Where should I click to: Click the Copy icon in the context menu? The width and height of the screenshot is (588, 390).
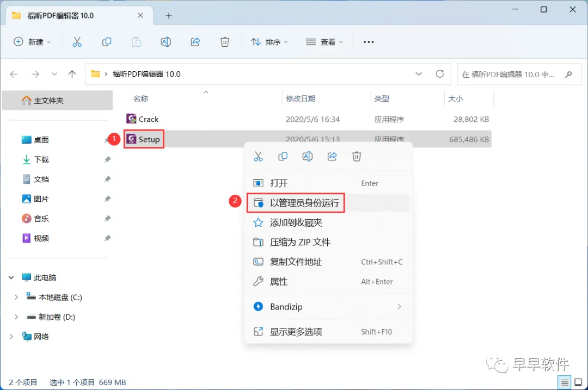(283, 157)
